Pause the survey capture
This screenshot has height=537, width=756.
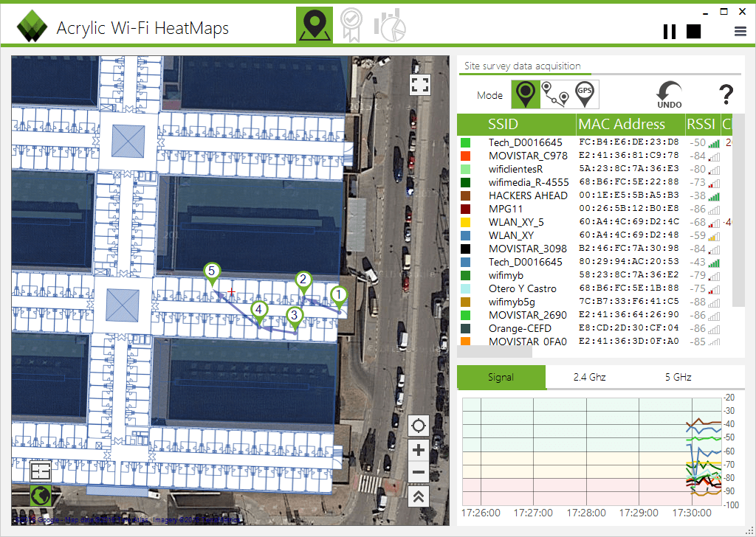669,31
